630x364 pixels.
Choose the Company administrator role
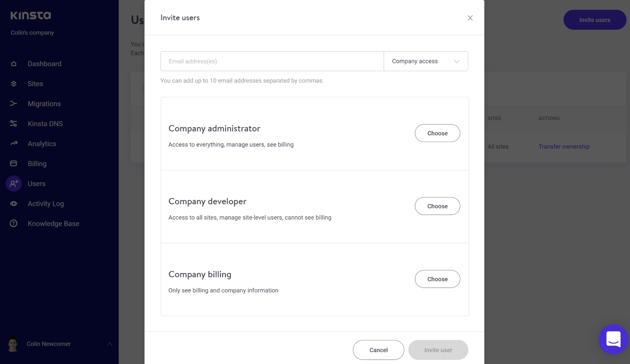click(x=437, y=133)
